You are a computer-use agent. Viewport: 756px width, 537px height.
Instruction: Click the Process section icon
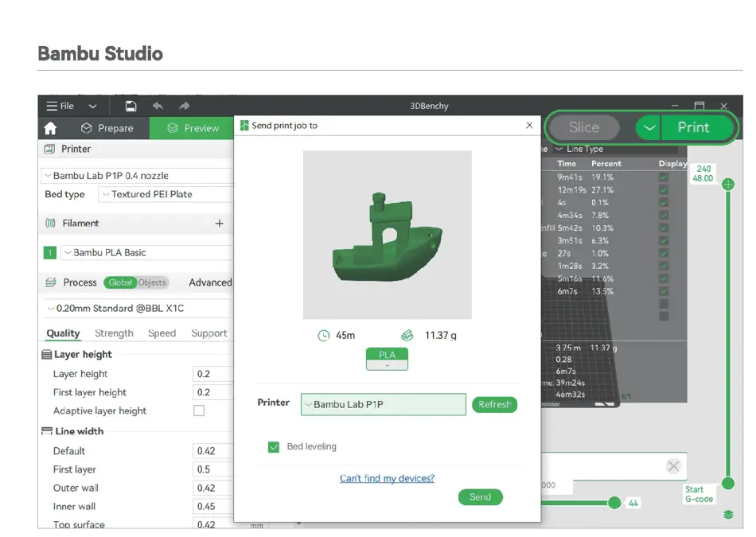point(51,282)
